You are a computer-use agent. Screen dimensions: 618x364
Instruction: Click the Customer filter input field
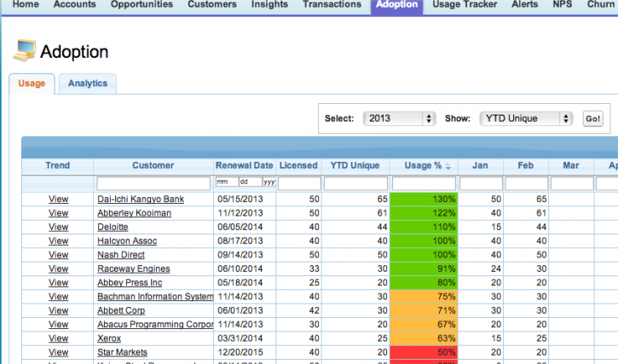pyautogui.click(x=153, y=183)
